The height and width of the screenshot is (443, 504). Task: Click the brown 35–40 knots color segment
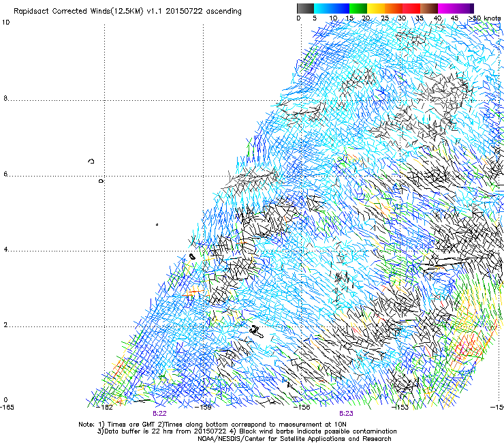429,8
